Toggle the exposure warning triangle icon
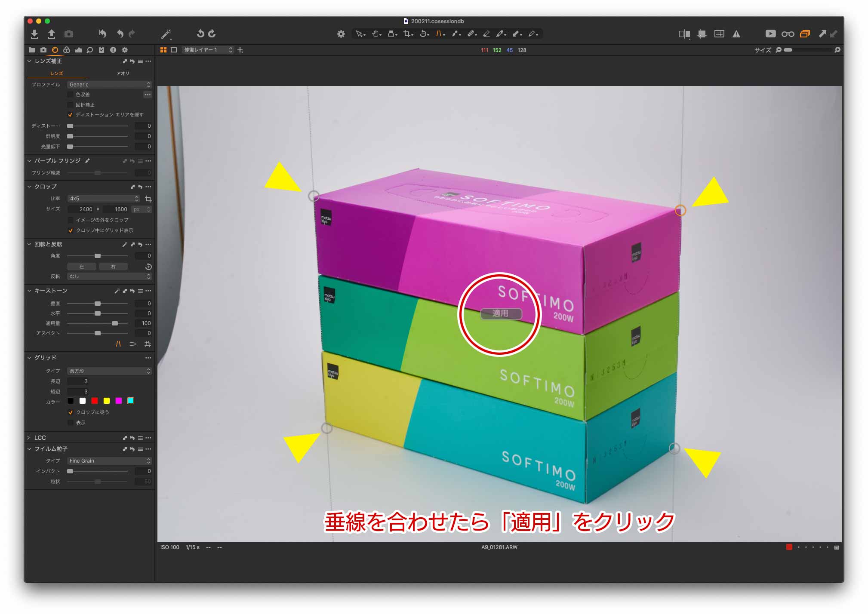 click(736, 34)
